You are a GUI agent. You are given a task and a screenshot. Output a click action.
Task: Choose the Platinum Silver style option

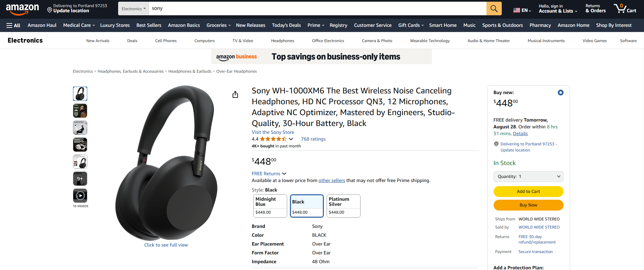343,206
